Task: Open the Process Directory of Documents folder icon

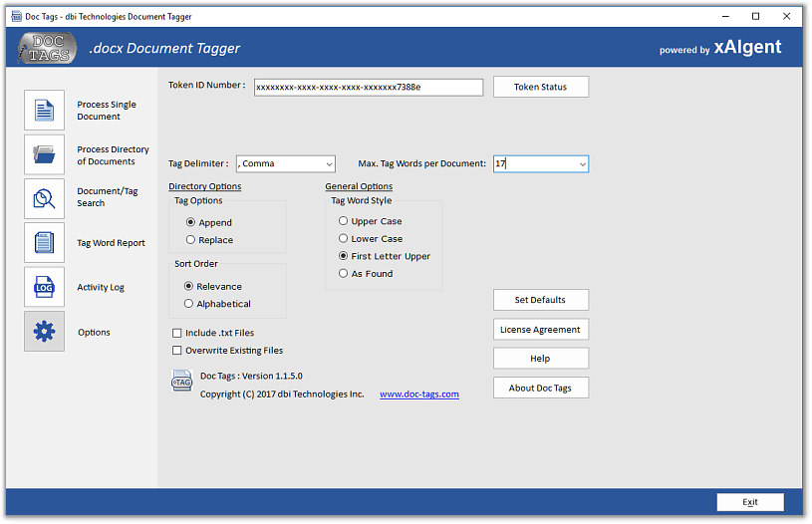Action: click(x=44, y=154)
